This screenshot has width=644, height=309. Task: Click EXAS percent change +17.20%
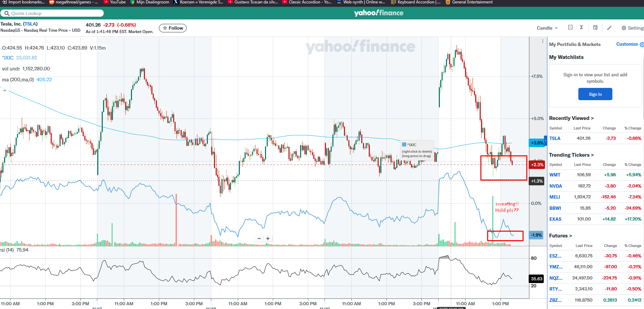pos(633,219)
